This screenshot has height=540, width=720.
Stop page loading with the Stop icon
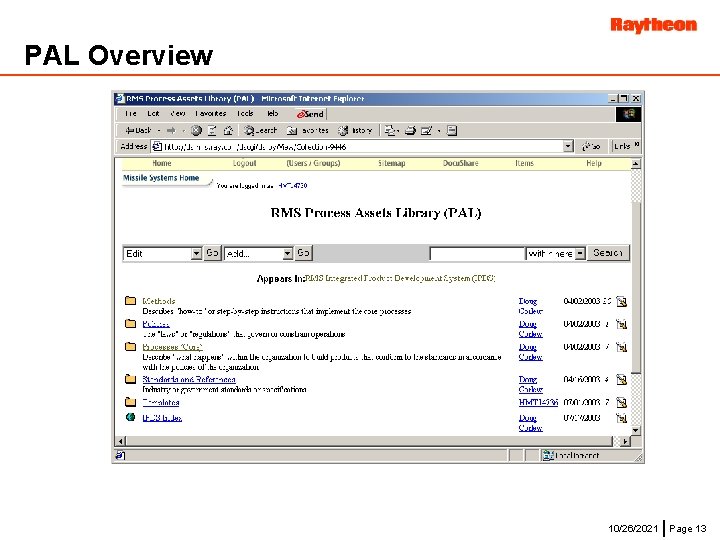coord(196,130)
